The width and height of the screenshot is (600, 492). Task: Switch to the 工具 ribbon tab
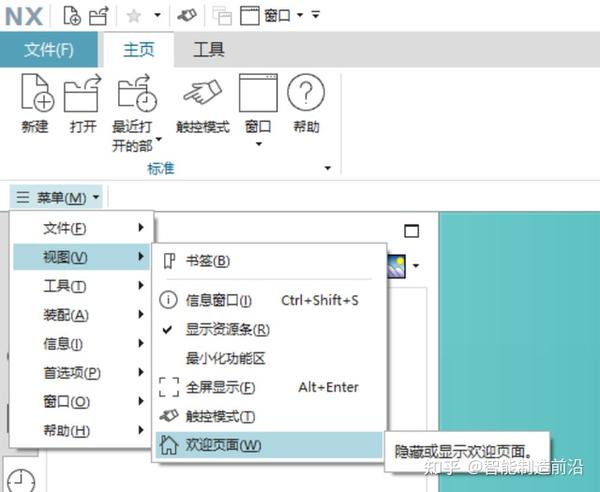point(209,50)
